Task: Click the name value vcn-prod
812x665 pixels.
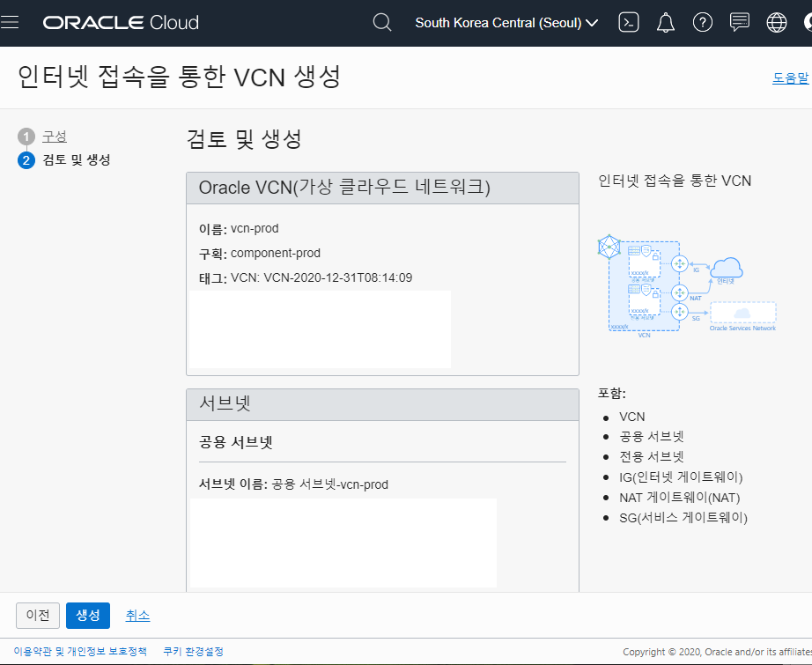Action: (255, 228)
